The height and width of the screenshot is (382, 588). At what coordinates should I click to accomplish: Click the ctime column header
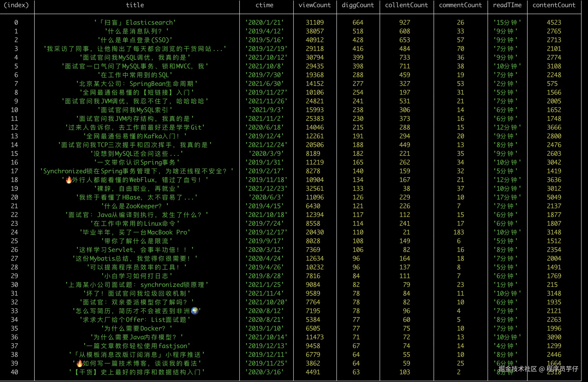tap(264, 5)
